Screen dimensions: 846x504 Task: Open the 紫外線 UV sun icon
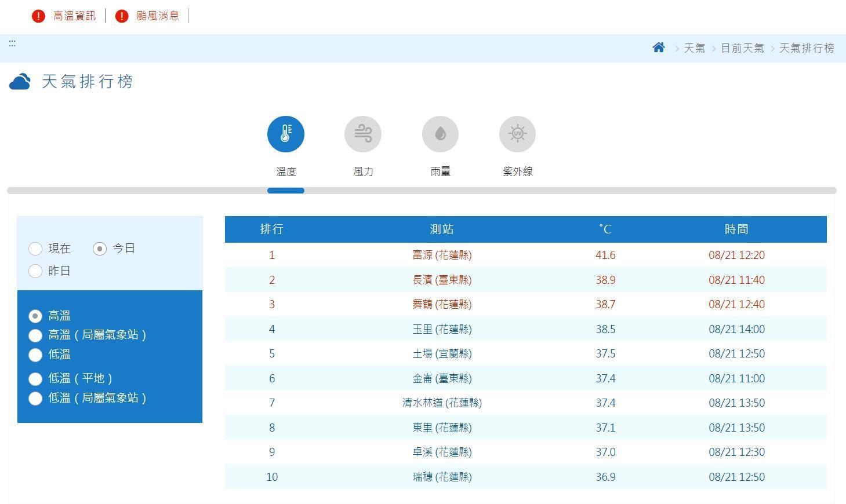[517, 134]
